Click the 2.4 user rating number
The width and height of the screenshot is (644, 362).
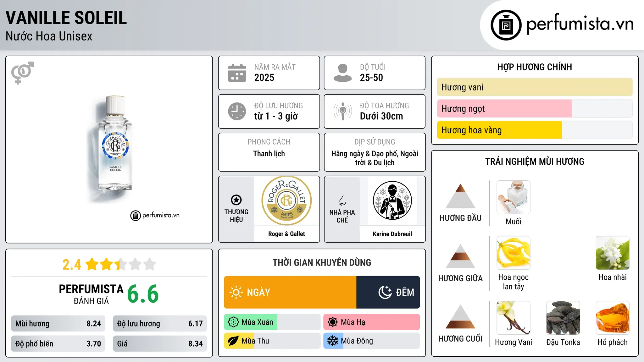point(72,265)
